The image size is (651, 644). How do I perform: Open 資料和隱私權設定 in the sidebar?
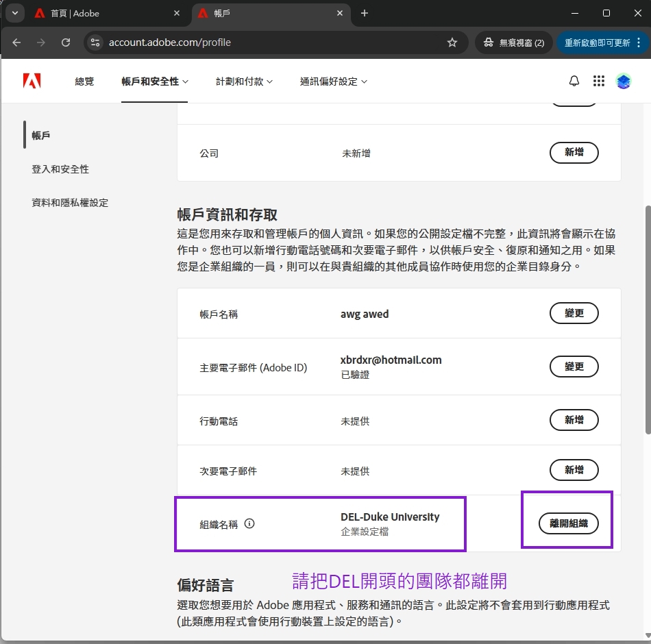(70, 203)
